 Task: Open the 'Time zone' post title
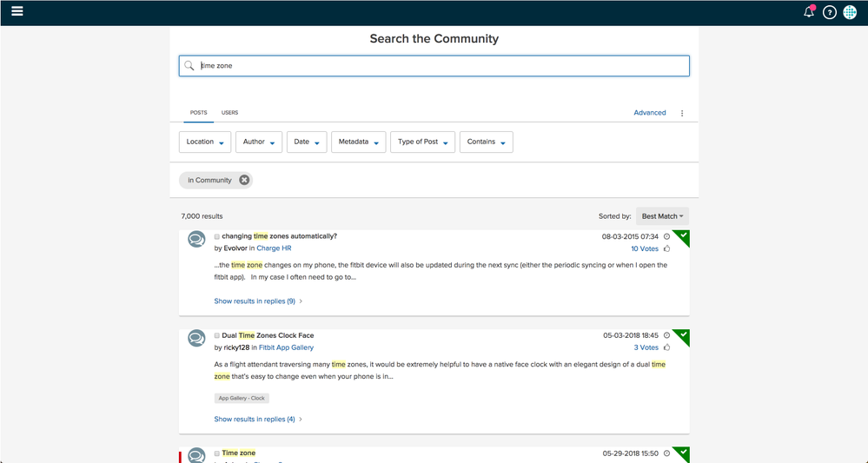tap(239, 453)
